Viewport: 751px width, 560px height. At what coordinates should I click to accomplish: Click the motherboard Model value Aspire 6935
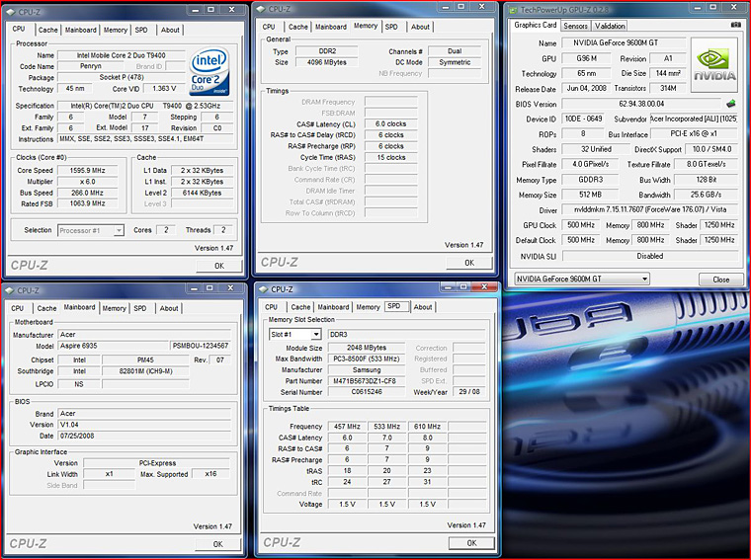point(114,346)
